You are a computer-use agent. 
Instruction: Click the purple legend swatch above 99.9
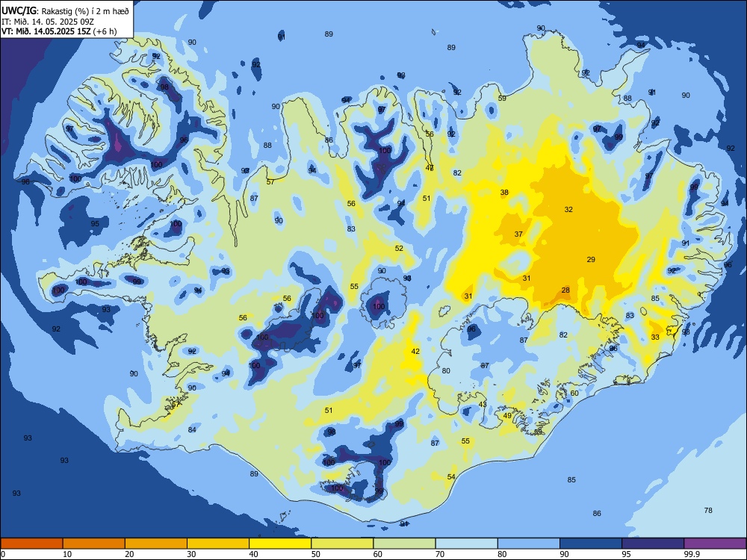tap(715, 544)
